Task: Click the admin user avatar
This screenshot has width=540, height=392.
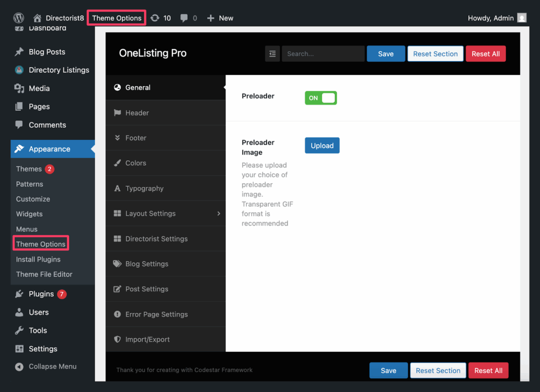Action: [522, 18]
